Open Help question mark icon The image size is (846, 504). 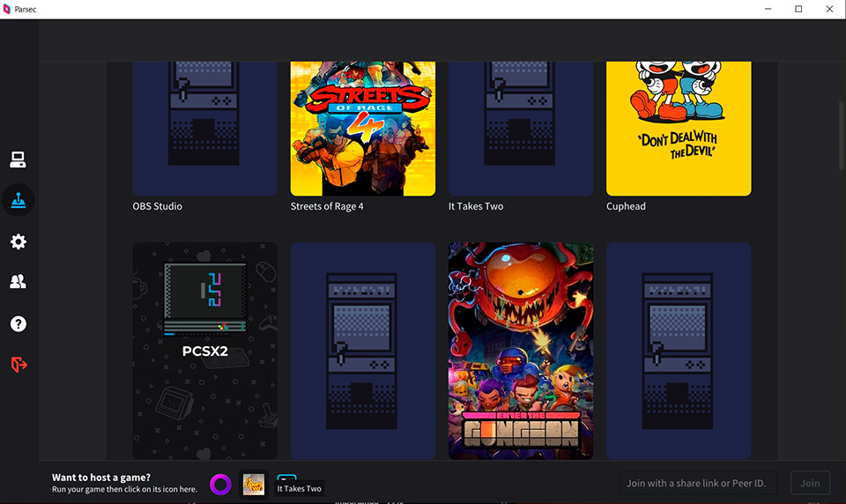pos(19,323)
